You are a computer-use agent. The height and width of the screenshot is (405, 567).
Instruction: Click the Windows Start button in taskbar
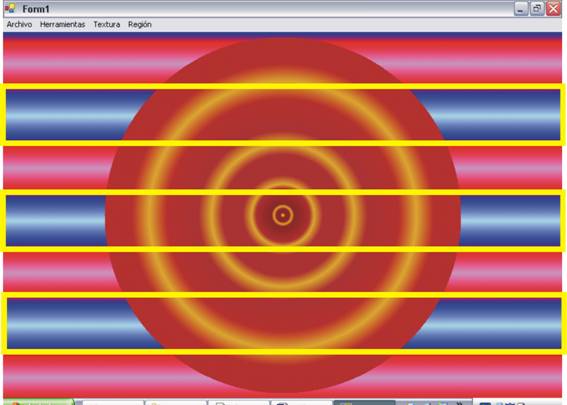37,402
